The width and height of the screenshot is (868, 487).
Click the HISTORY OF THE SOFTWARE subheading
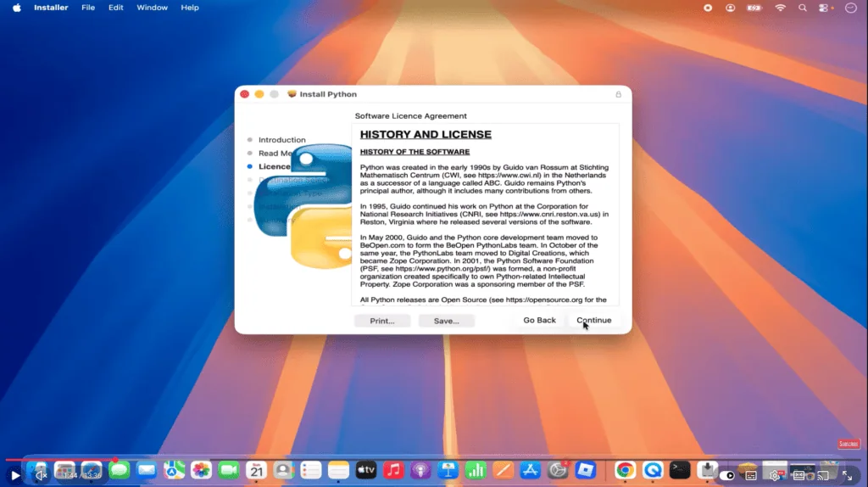click(415, 152)
